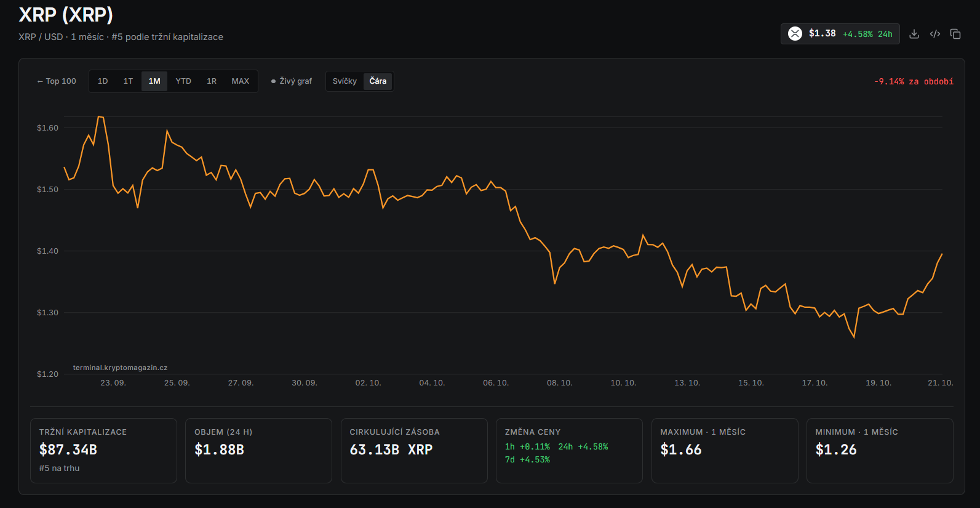Select the 1T time range
Screen dimensions: 980x508
pyautogui.click(x=128, y=81)
